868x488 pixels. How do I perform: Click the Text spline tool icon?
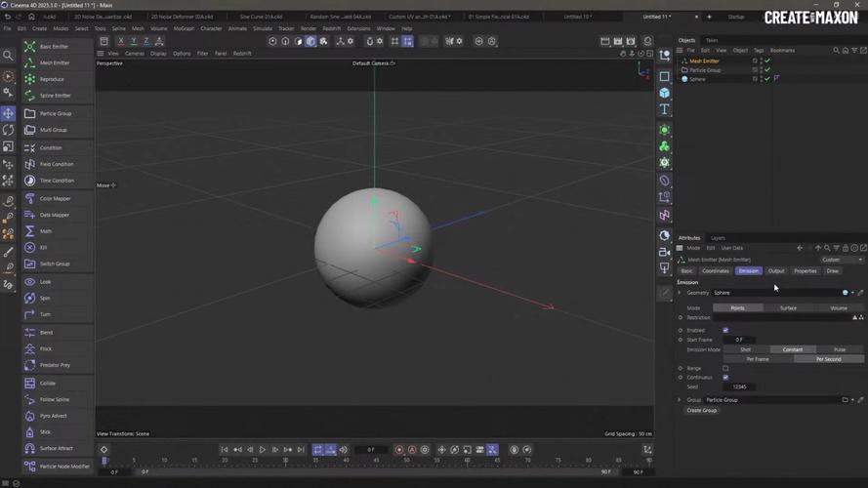pyautogui.click(x=664, y=109)
